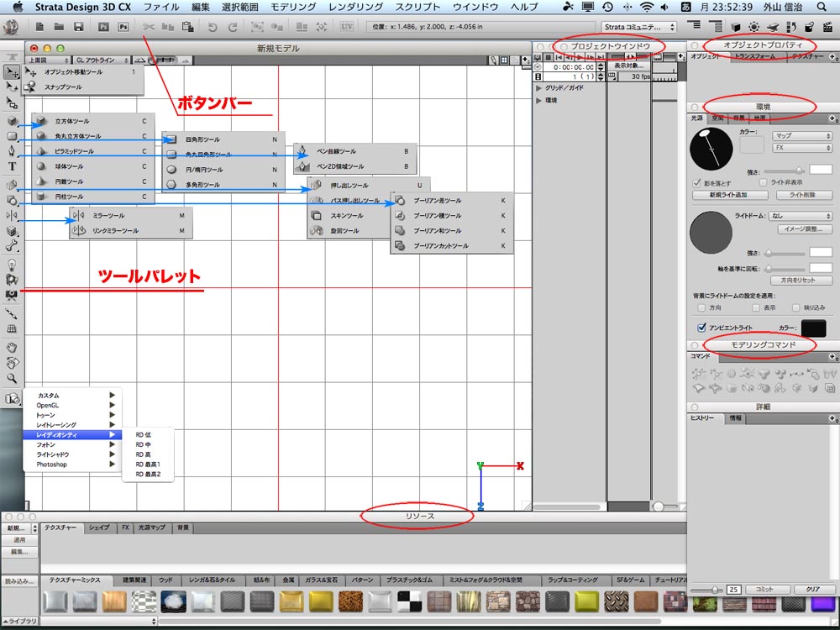Select the Pen tool in tool palette

(x=12, y=151)
